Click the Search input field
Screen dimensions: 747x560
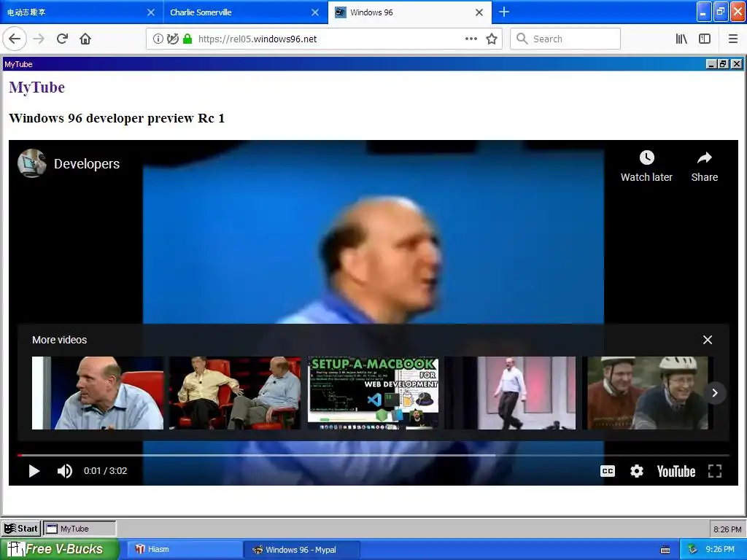(x=565, y=39)
